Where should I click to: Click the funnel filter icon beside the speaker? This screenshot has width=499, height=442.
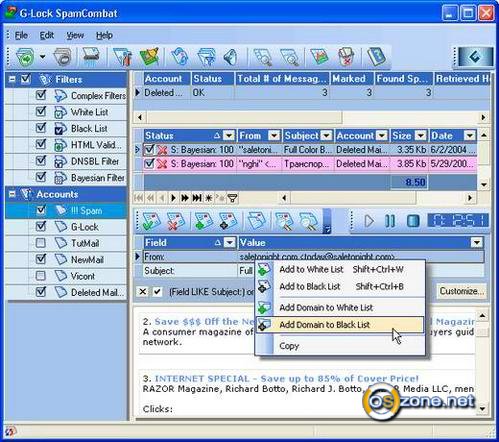coord(207,57)
